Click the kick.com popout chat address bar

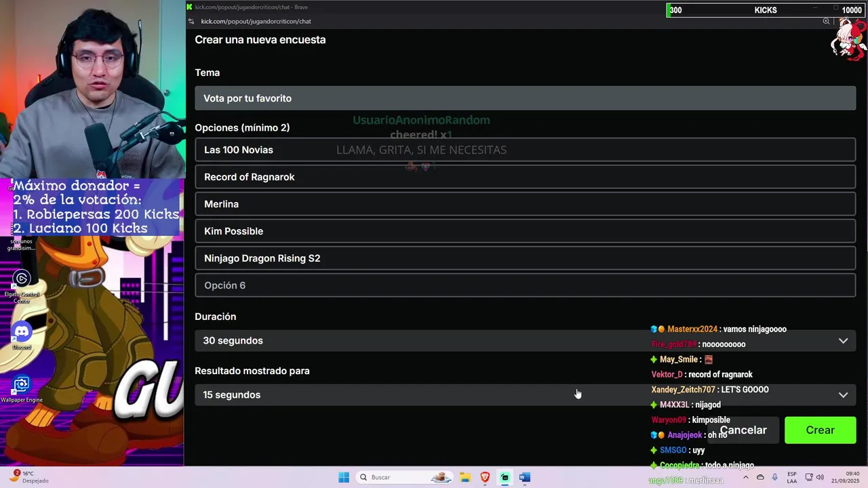[x=256, y=21]
